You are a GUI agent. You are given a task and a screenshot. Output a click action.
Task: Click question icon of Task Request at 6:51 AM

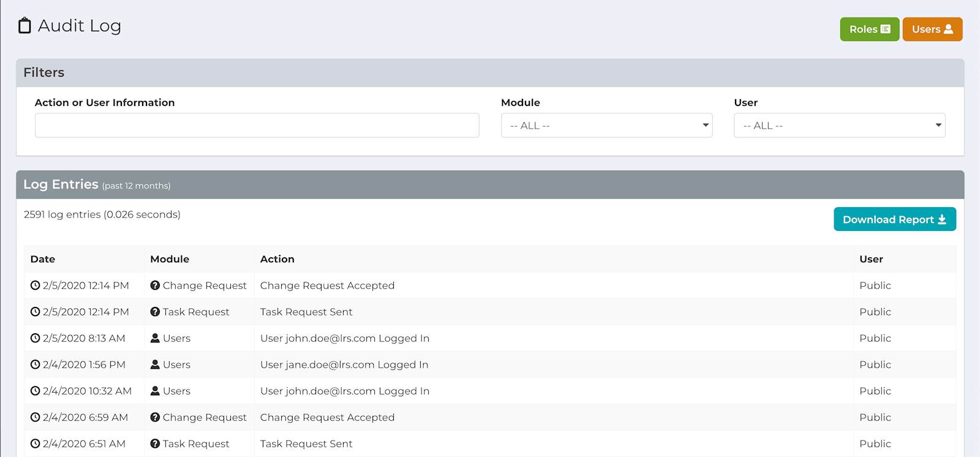click(155, 444)
